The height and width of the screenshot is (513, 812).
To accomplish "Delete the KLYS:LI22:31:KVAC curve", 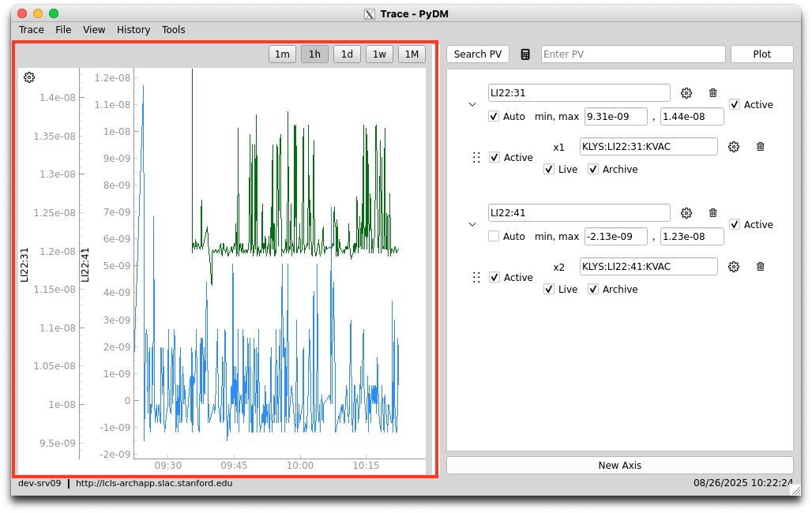I will click(760, 147).
